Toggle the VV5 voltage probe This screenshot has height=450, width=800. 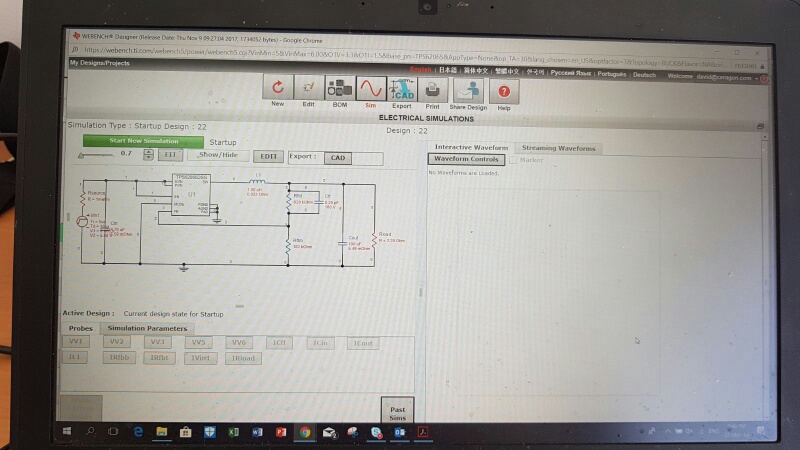198,342
